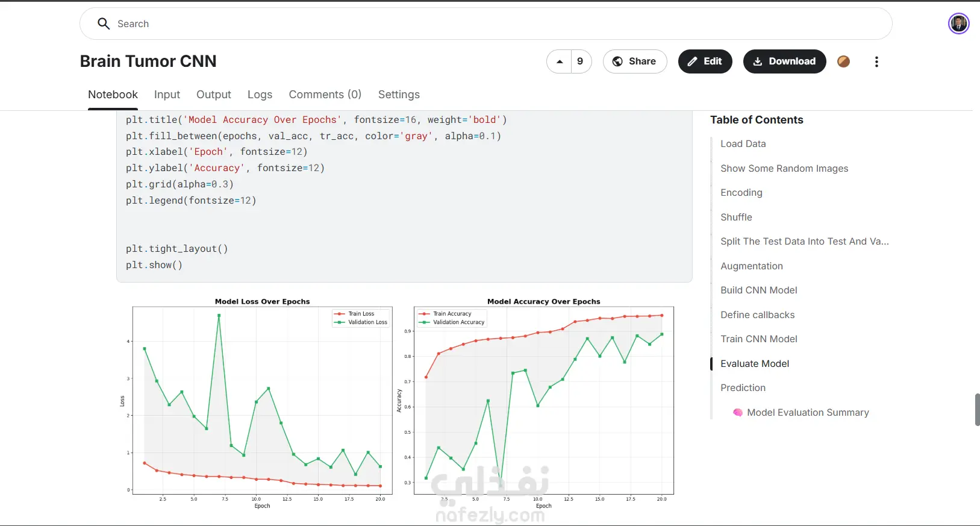Switch to the Input tab
The height and width of the screenshot is (526, 980).
click(x=167, y=95)
